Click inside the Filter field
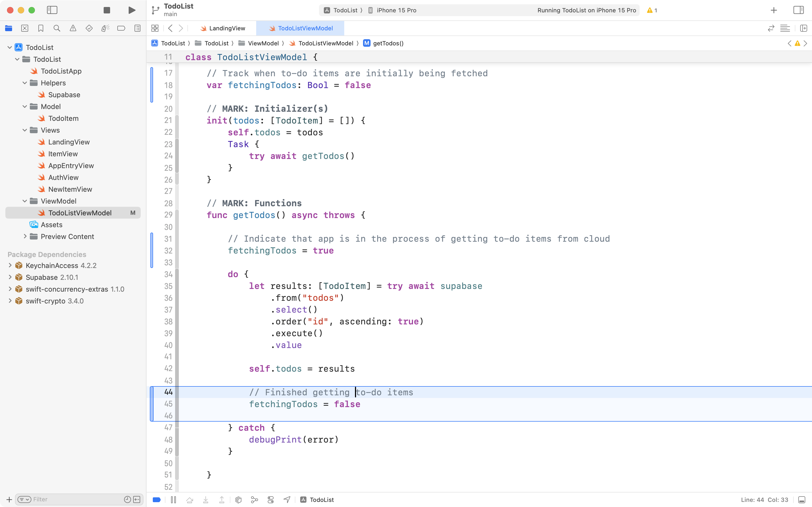 pyautogui.click(x=67, y=499)
